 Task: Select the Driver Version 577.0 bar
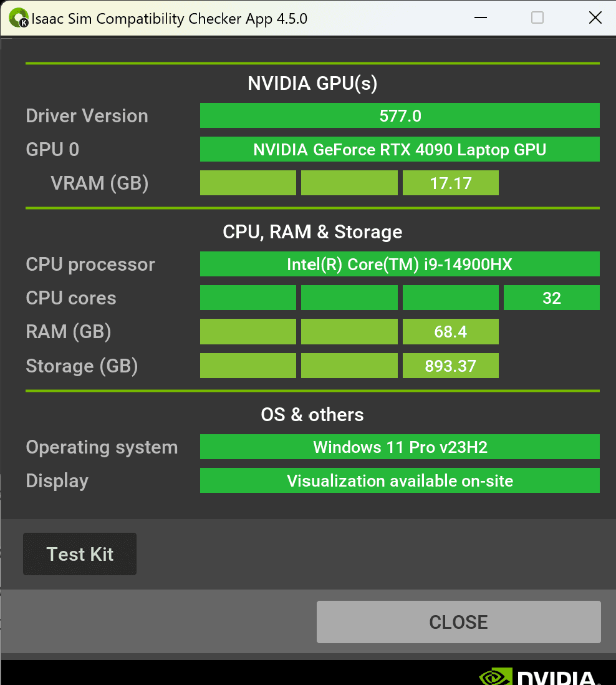pos(400,116)
